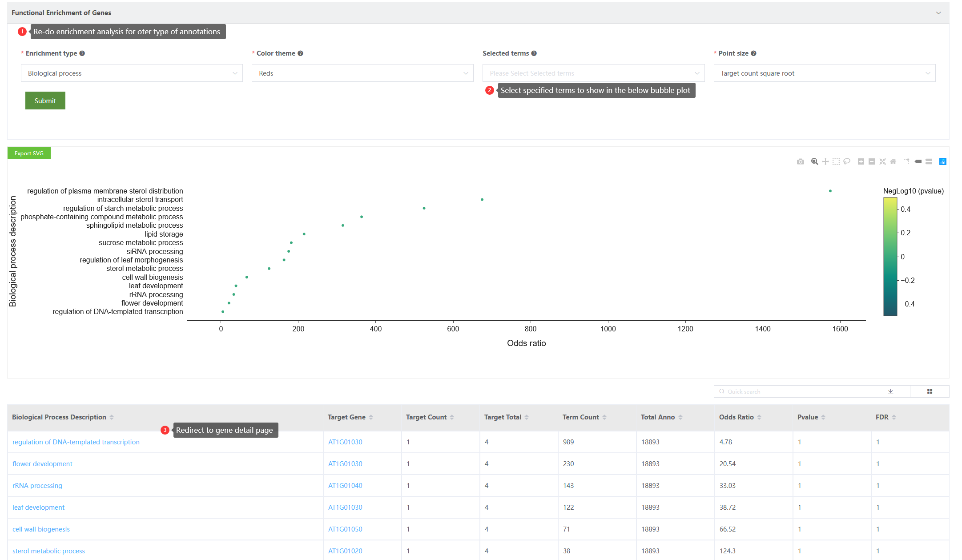Image resolution: width=962 pixels, height=560 pixels.
Task: Download plot as PNG camera icon
Action: click(801, 162)
